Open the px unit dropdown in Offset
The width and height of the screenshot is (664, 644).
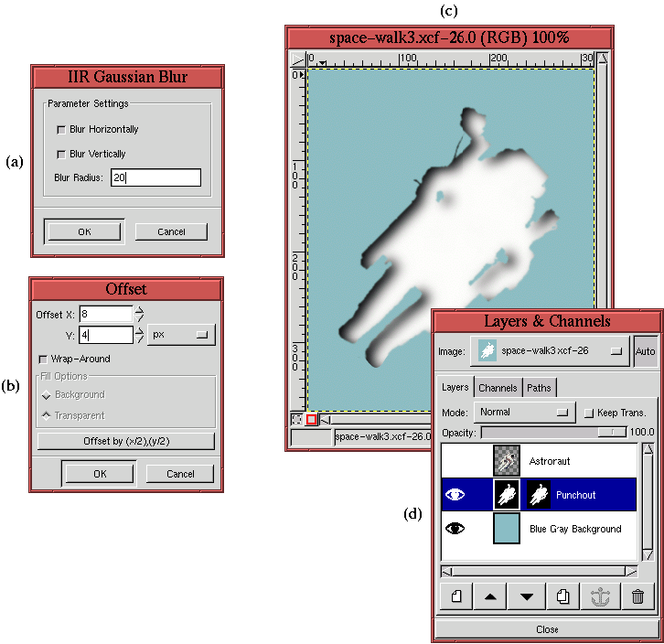tap(180, 335)
